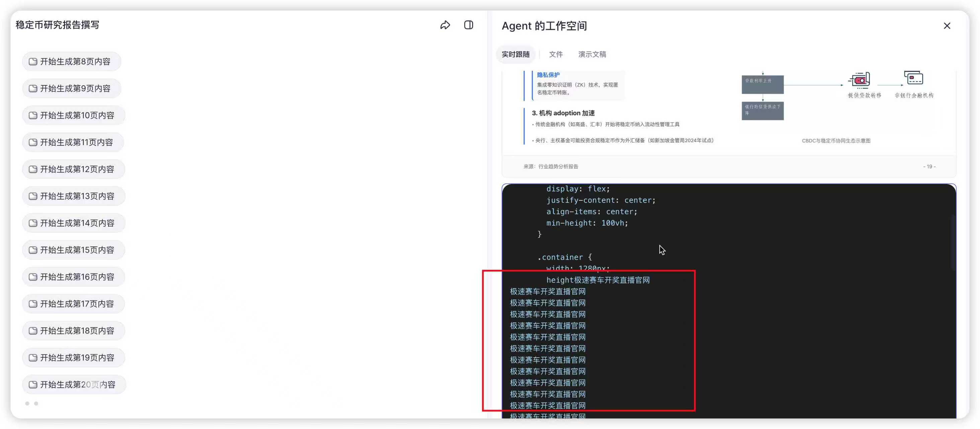Image resolution: width=980 pixels, height=429 pixels.
Task: Toggle the side panel layout icon
Action: pyautogui.click(x=468, y=25)
